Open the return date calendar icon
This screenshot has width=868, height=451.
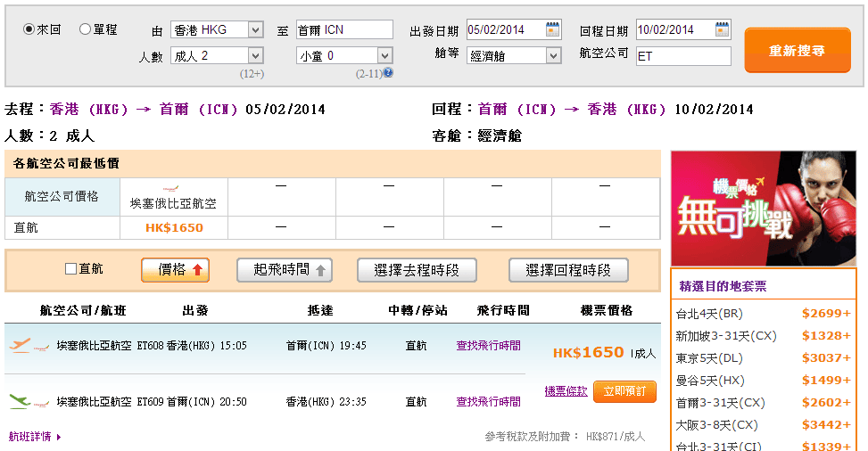(722, 29)
